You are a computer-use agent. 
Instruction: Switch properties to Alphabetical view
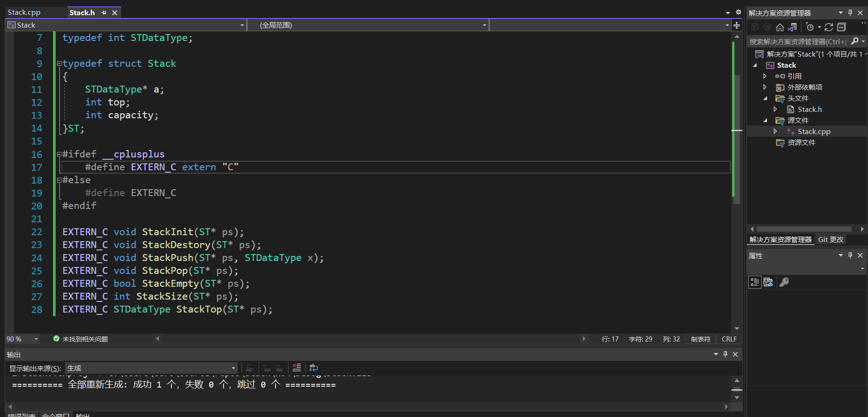pos(768,282)
